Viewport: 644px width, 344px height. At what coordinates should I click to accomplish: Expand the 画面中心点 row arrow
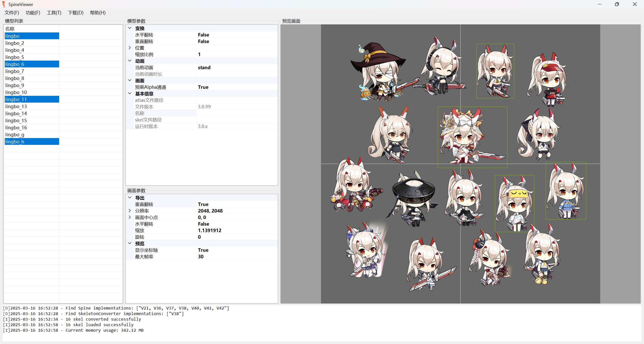(x=130, y=217)
